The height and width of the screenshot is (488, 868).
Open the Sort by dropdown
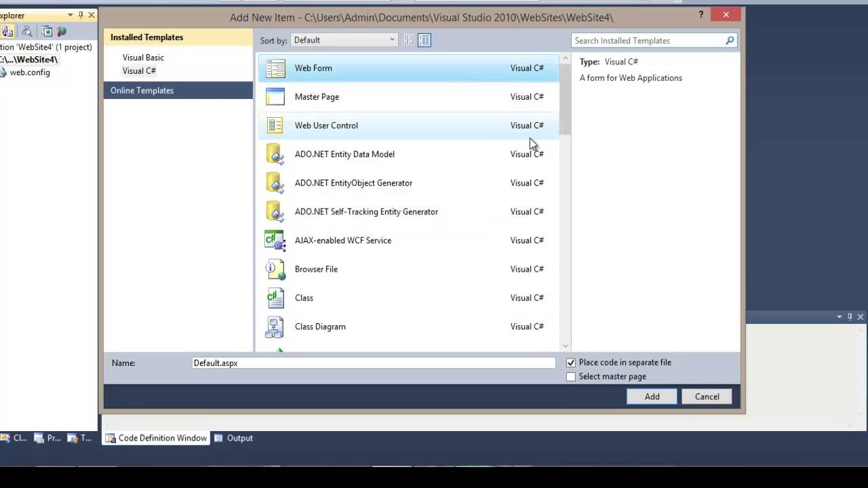344,40
